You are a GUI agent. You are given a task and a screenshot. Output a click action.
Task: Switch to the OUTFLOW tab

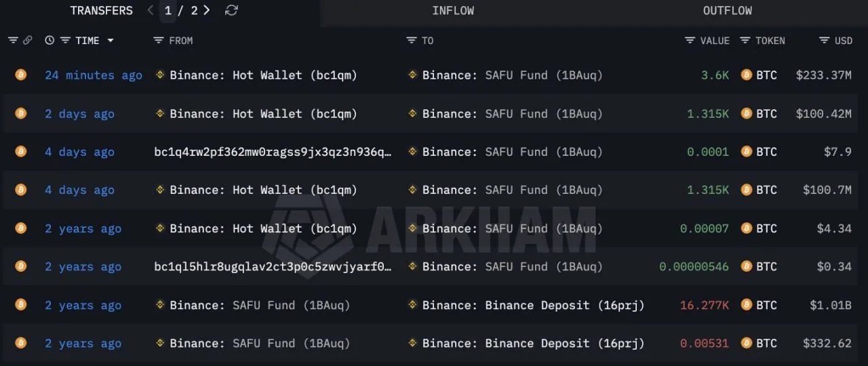click(727, 11)
